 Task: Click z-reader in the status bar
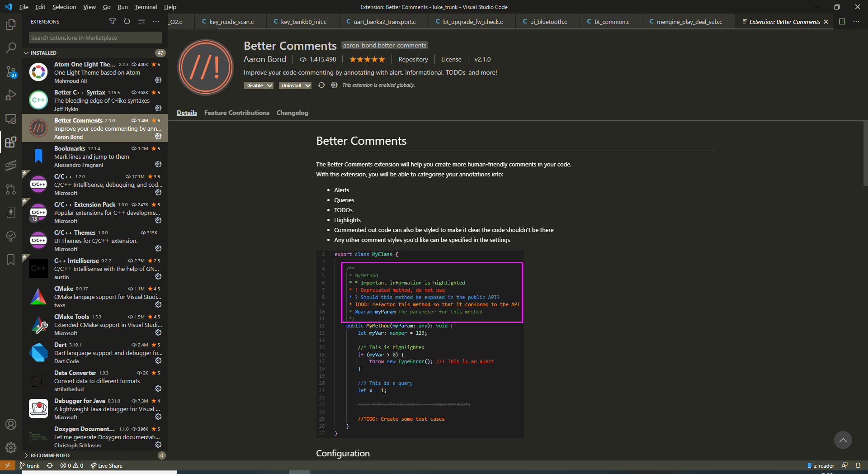[821, 465]
